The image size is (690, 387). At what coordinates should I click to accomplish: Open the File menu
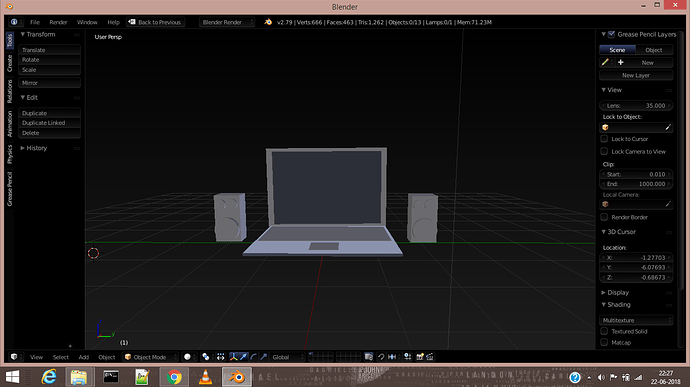[35, 22]
